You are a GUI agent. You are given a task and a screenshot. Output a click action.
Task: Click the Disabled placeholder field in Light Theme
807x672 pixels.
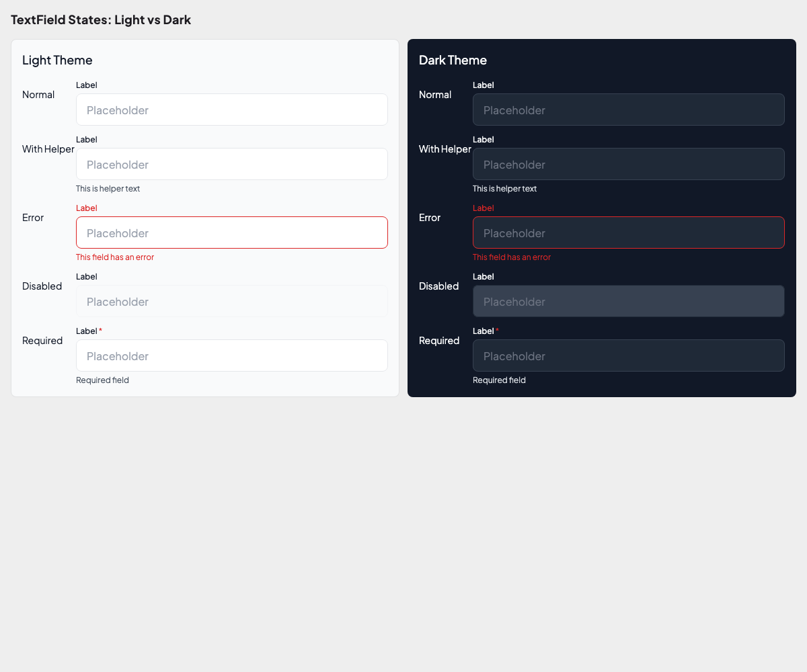[x=231, y=301]
